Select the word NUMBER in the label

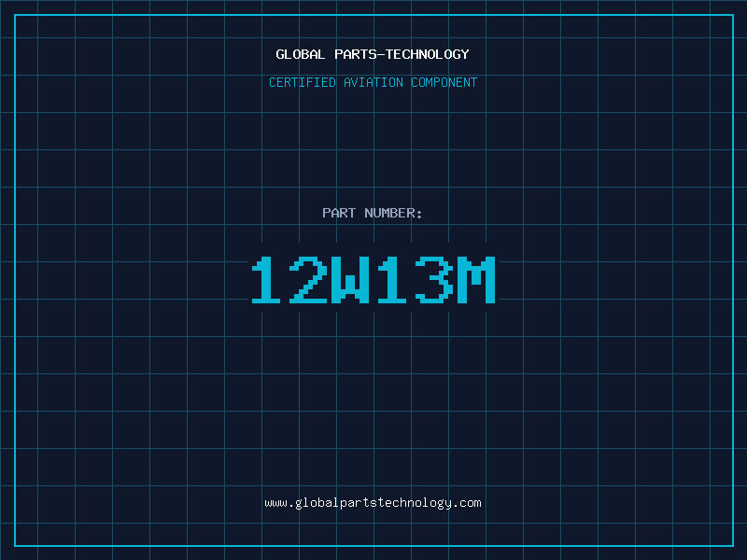point(389,213)
